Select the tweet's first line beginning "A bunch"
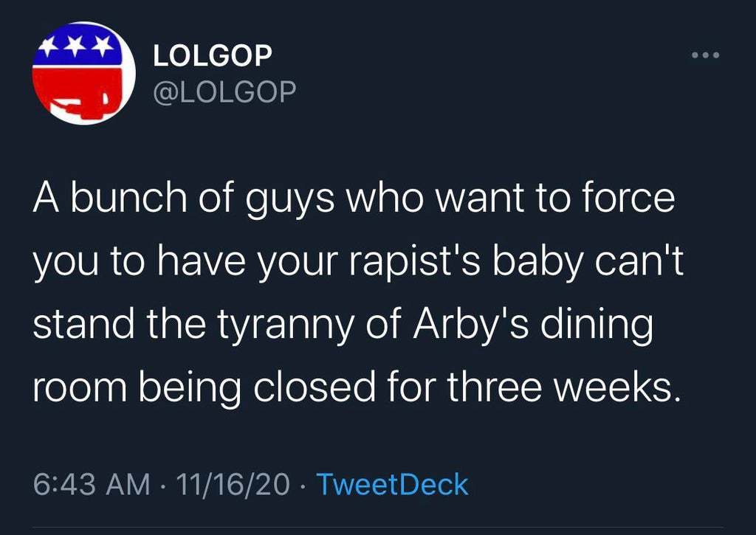The image size is (756, 535). click(354, 199)
